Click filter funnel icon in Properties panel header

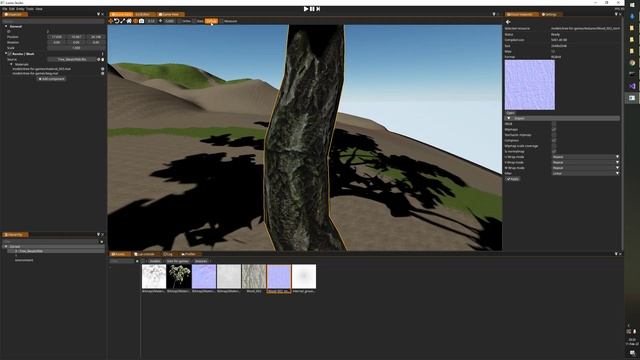(98, 14)
